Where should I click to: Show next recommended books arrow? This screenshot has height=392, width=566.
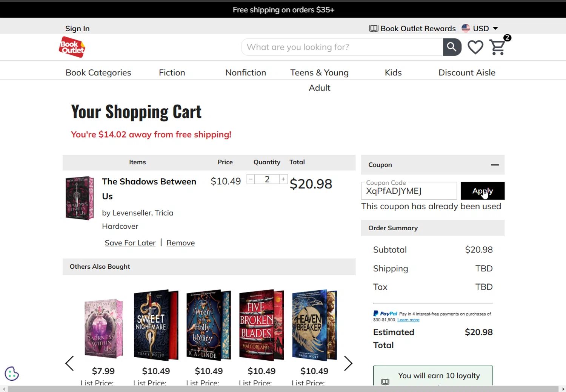348,363
